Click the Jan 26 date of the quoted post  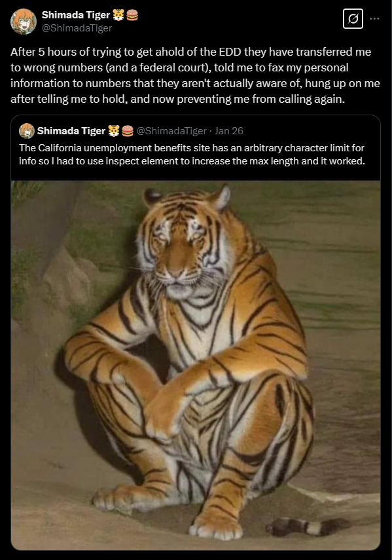(228, 131)
